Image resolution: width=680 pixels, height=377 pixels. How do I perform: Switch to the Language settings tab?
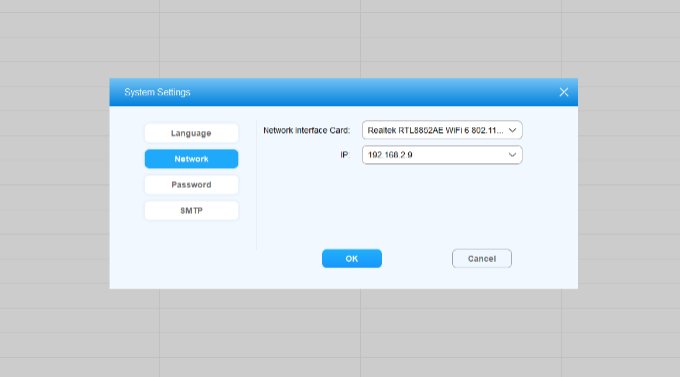tap(191, 133)
